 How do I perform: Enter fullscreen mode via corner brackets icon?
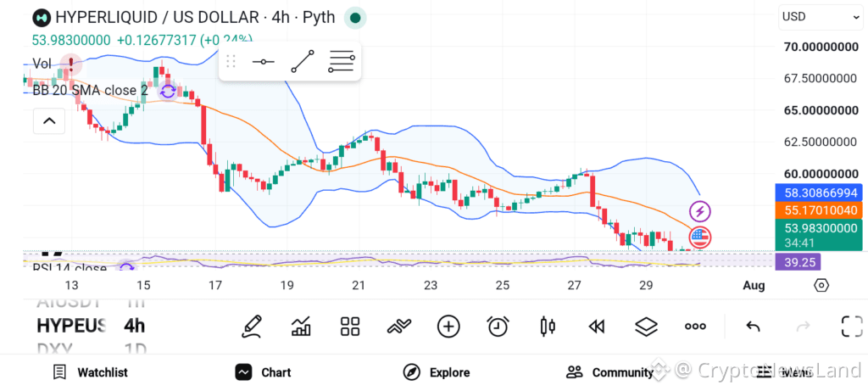[x=852, y=327]
